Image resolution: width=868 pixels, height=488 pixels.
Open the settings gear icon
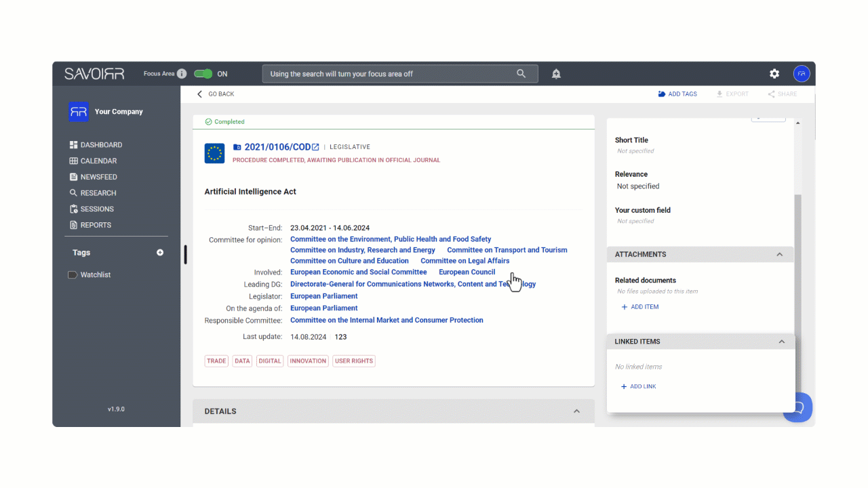[774, 74]
